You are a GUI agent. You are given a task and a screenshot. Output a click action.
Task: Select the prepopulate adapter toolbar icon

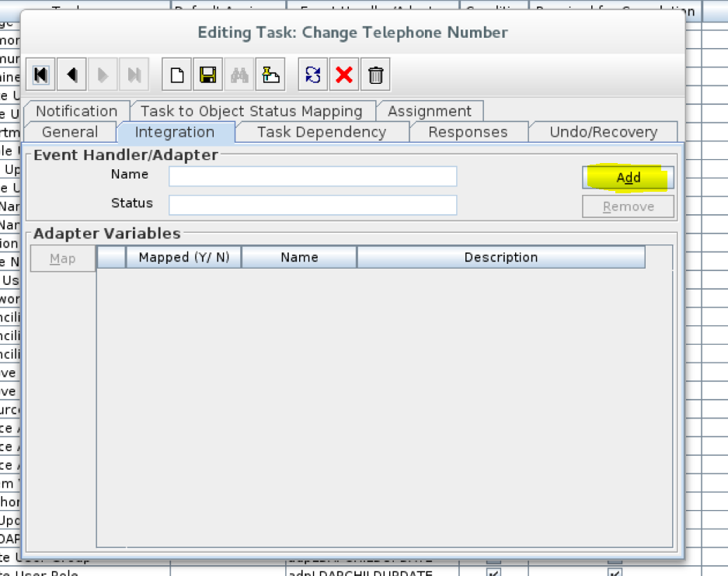click(270, 74)
